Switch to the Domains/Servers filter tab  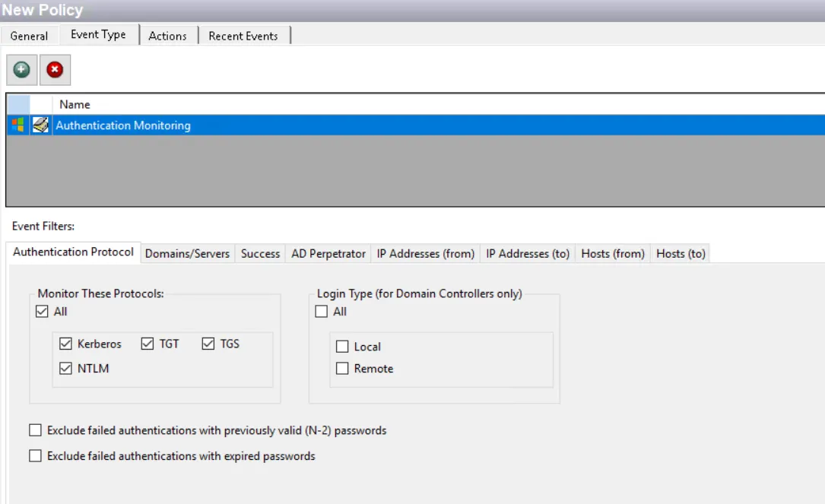[x=187, y=253]
